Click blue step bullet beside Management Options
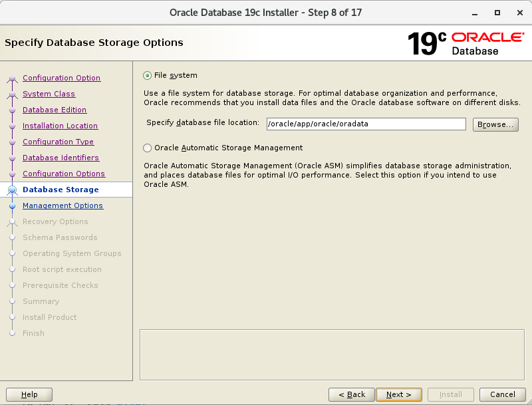This screenshot has width=532, height=405. [x=13, y=206]
